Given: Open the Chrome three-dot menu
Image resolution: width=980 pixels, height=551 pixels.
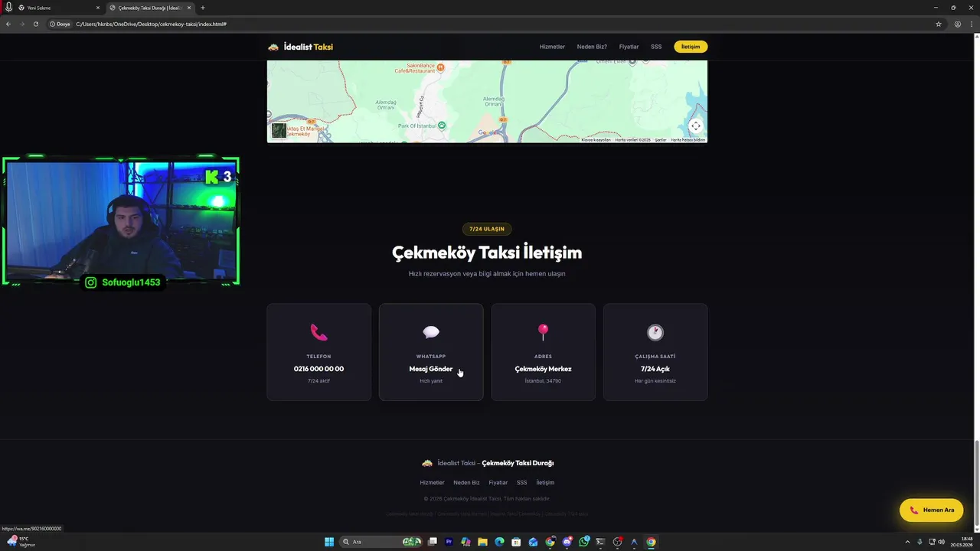Looking at the screenshot, I should pos(972,24).
